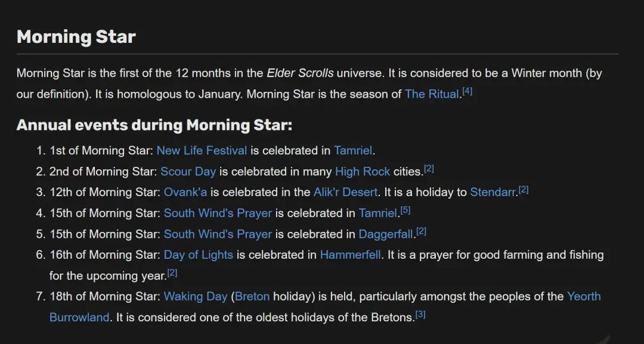Open the High Rock link
This screenshot has width=644, height=344.
point(362,172)
